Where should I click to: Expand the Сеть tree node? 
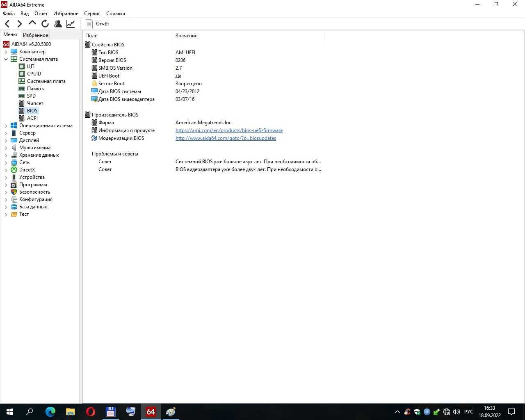coord(6,162)
